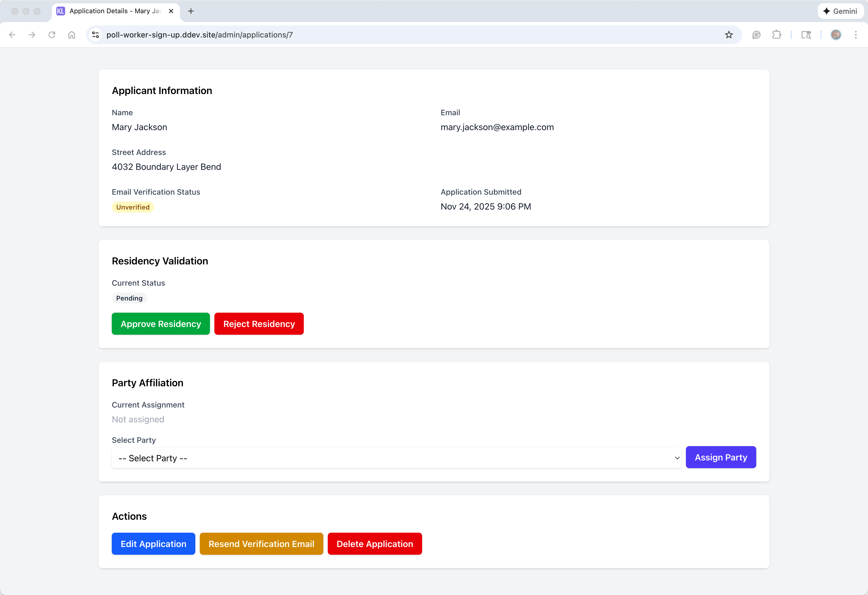868x595 pixels.
Task: Go to the browser home page
Action: click(72, 35)
